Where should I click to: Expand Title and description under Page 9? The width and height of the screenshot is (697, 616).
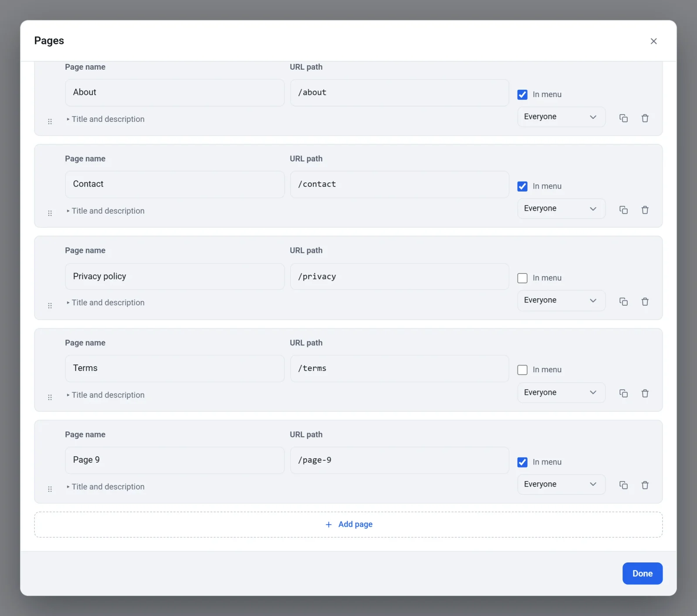coord(105,487)
